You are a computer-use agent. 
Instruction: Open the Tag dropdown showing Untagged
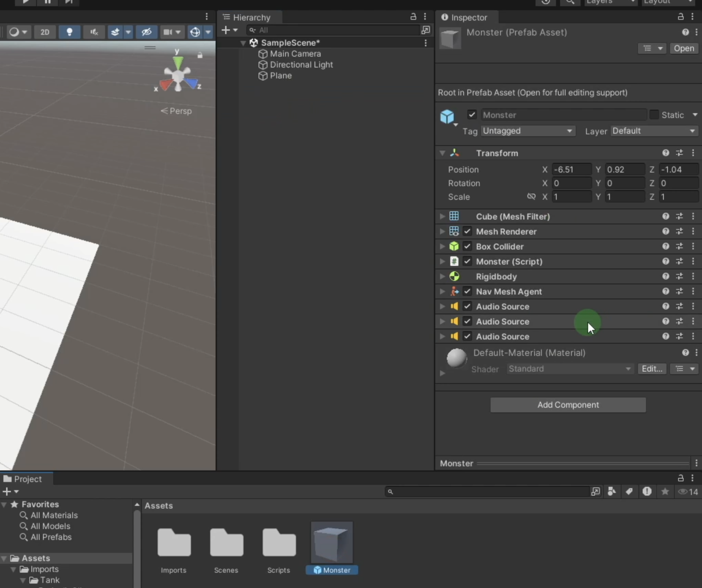(527, 131)
